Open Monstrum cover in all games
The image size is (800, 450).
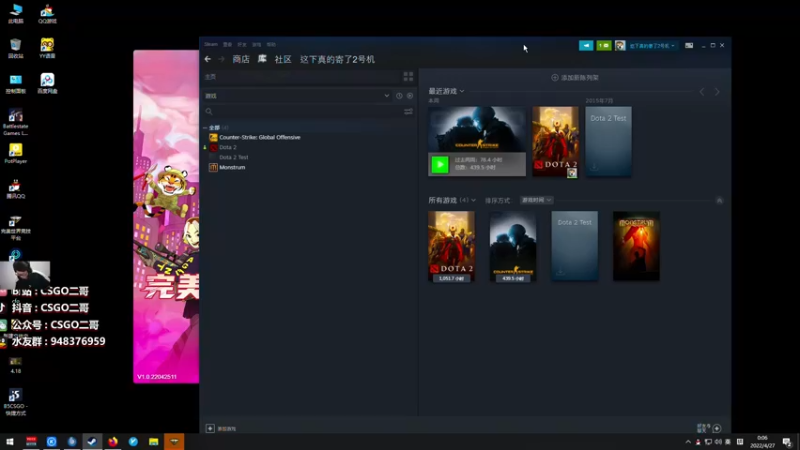click(636, 246)
